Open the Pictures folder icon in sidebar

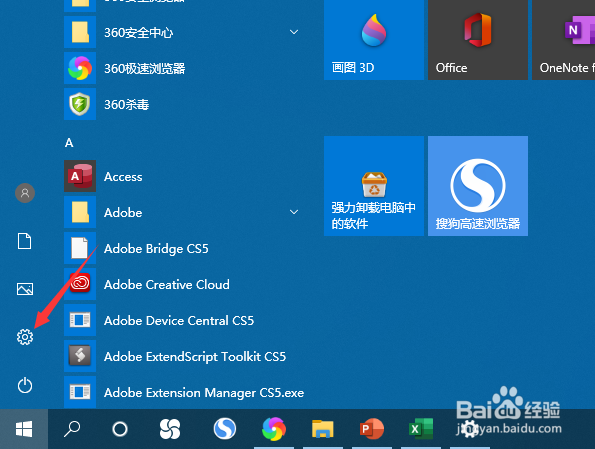pyautogui.click(x=25, y=289)
